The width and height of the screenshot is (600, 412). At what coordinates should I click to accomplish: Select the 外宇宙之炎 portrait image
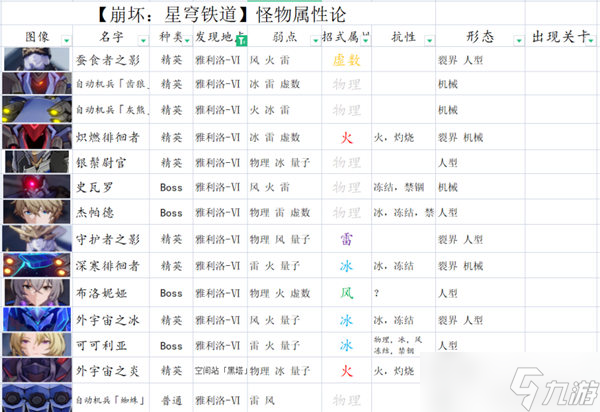[x=37, y=370]
